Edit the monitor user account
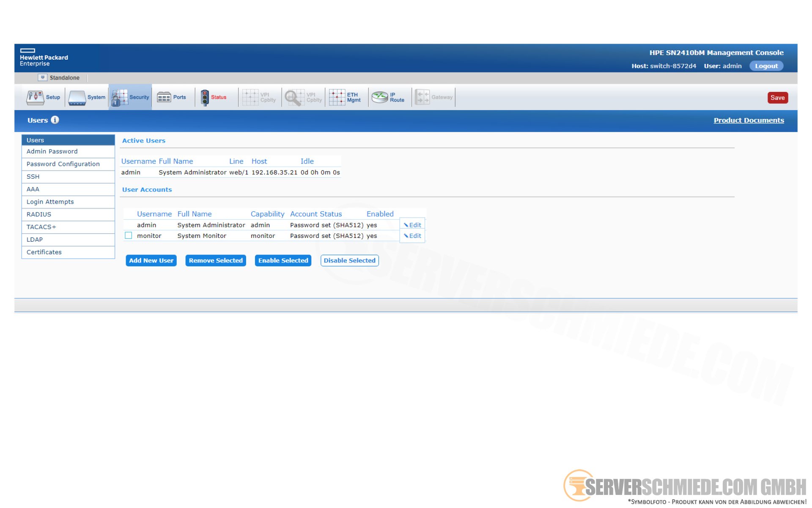Viewport: 812px width, 508px height. 412,236
